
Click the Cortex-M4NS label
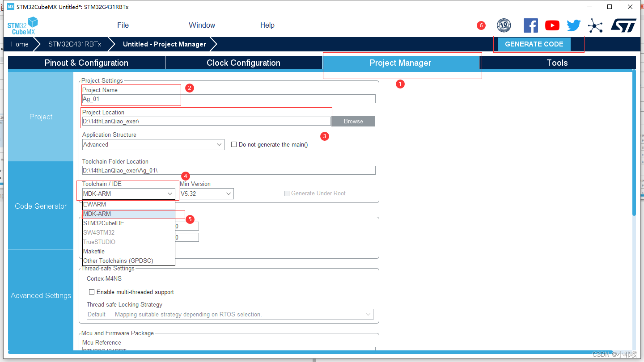pyautogui.click(x=104, y=278)
